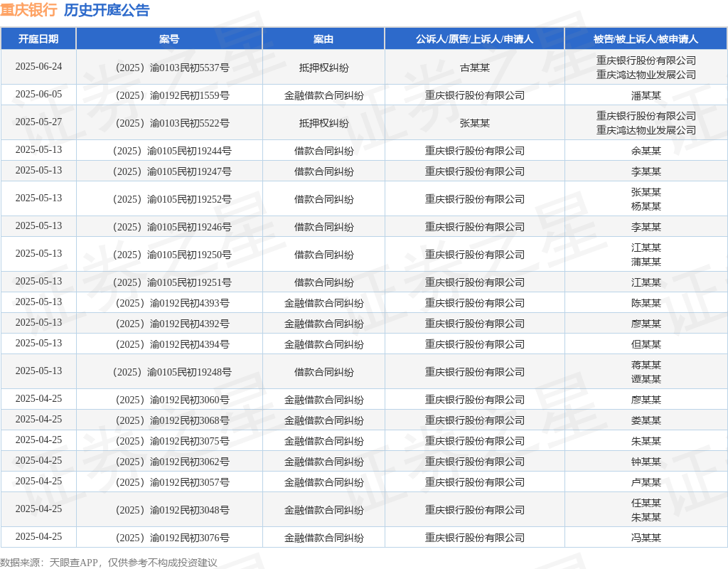Click 借款合同纠纷 in the 19244 row
Viewport: 728px width, 569px height.
point(323,151)
